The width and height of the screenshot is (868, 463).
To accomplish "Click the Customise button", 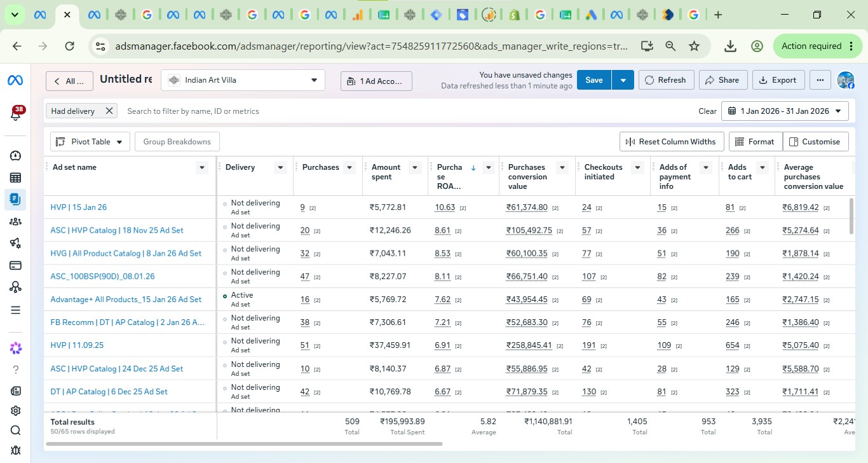I will click(815, 141).
